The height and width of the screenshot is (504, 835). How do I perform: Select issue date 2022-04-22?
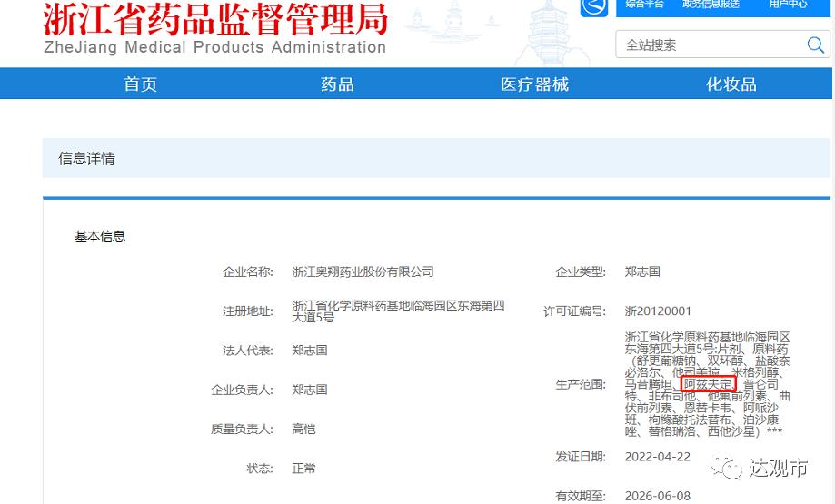pyautogui.click(x=658, y=457)
